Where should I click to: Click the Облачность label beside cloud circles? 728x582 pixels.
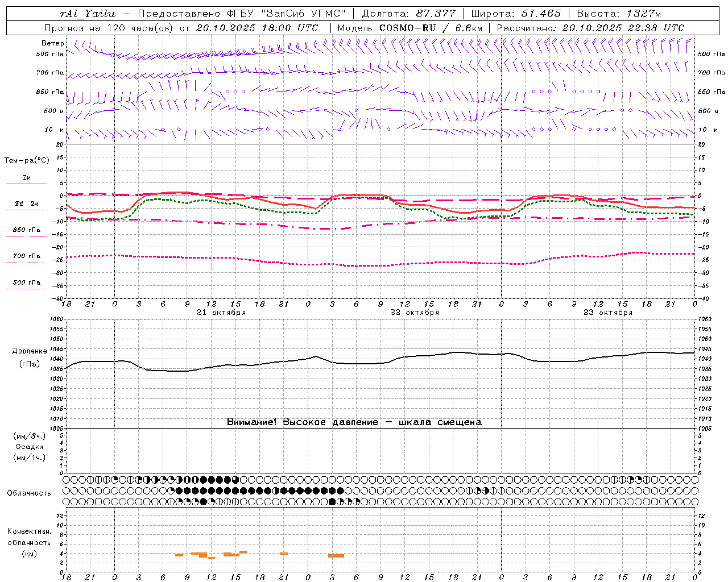(x=29, y=493)
